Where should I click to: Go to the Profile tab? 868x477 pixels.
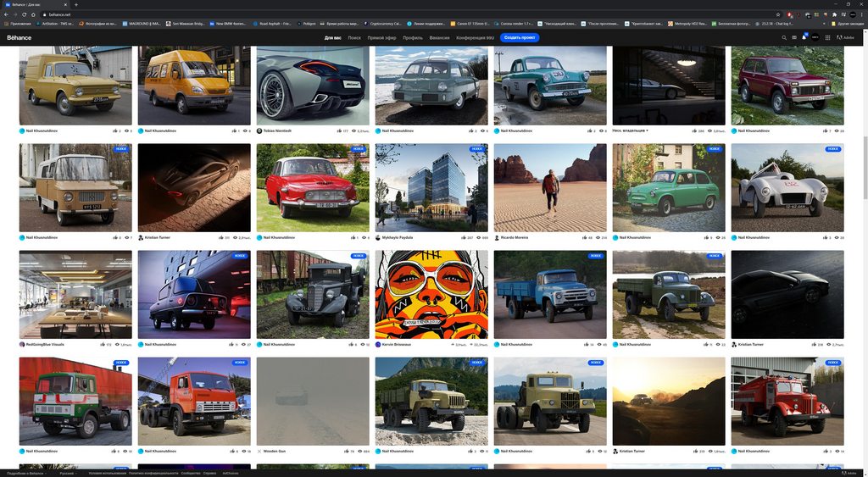(413, 37)
